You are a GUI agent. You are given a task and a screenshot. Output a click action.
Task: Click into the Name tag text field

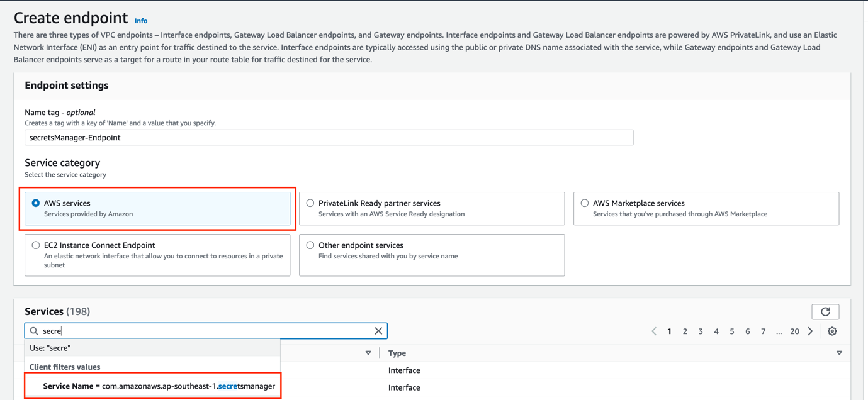tap(329, 137)
